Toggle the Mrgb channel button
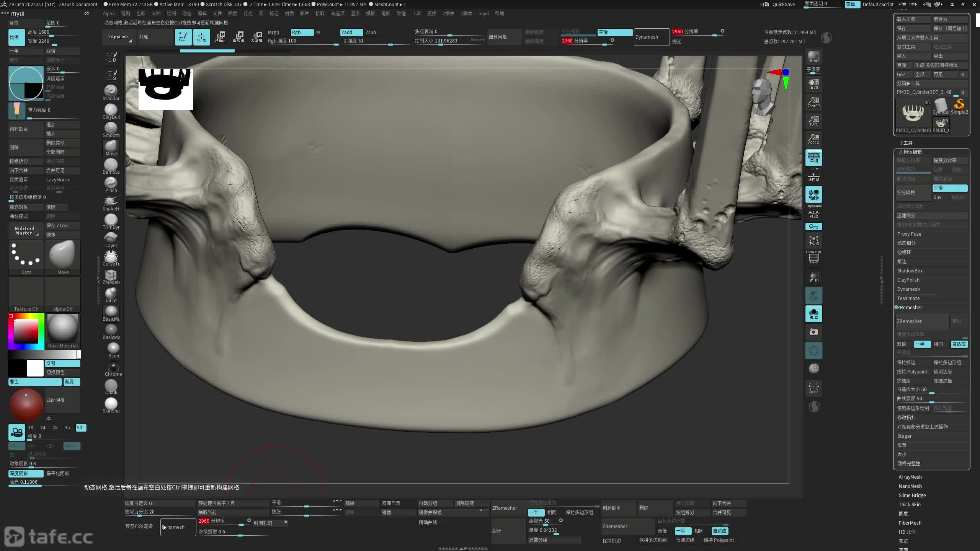This screenshot has width=980, height=551. [x=273, y=32]
